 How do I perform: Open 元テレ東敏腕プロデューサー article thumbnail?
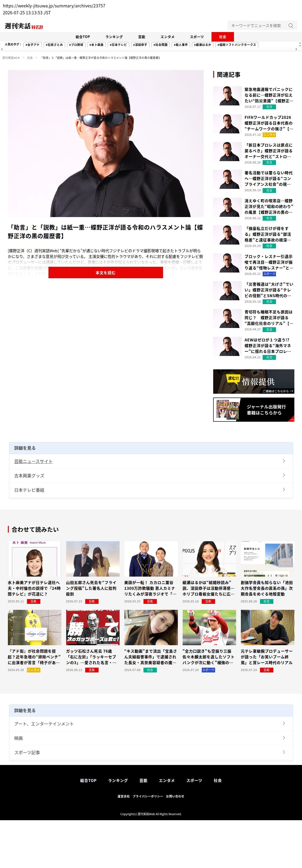click(x=267, y=628)
